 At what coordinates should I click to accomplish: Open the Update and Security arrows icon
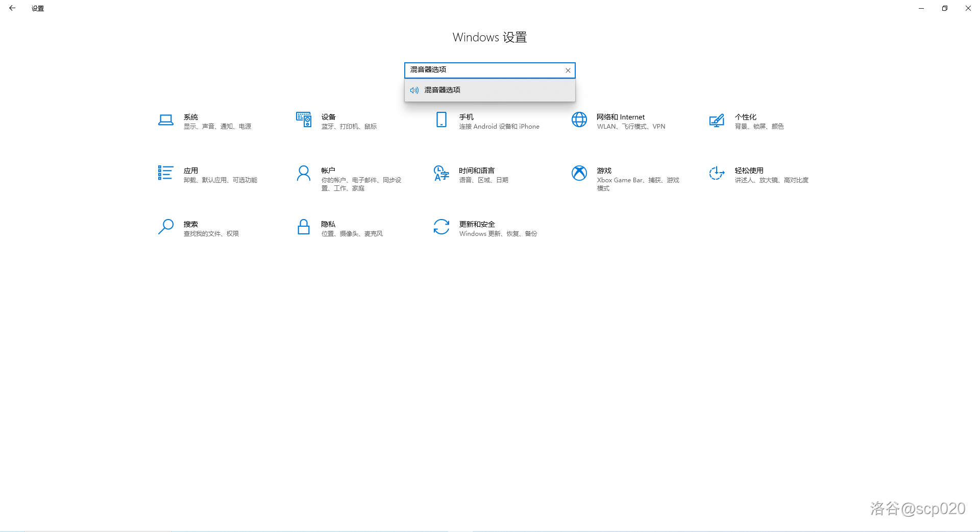point(442,227)
